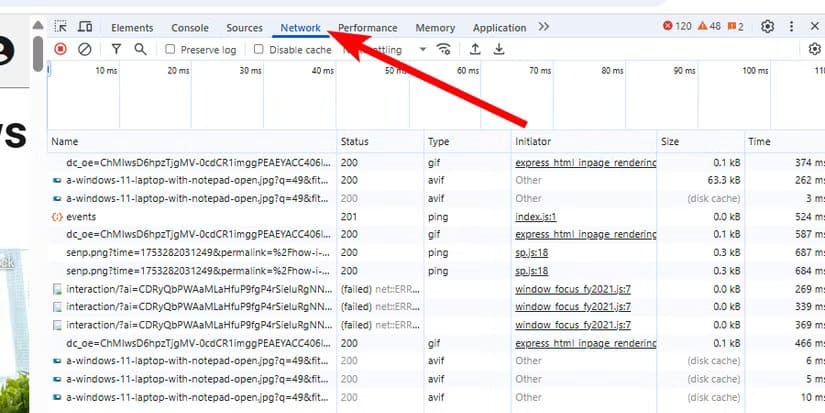The width and height of the screenshot is (825, 413).
Task: Sort by the Size column header
Action: point(701,142)
